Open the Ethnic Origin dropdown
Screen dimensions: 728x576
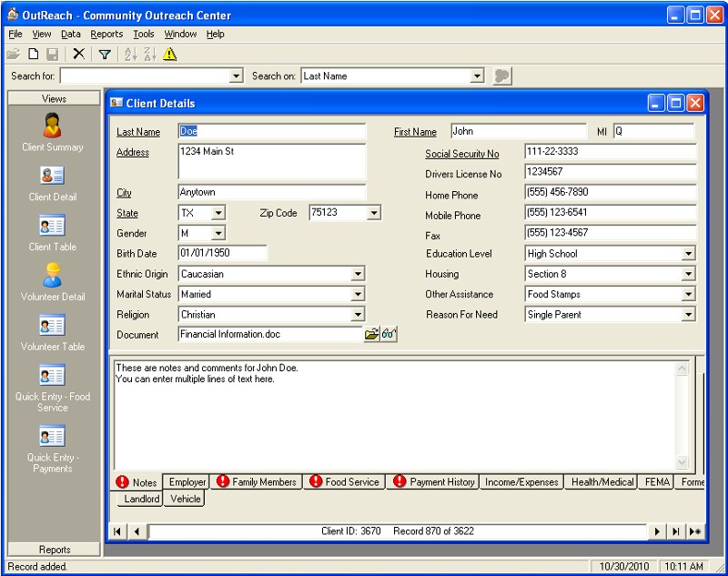tap(358, 274)
